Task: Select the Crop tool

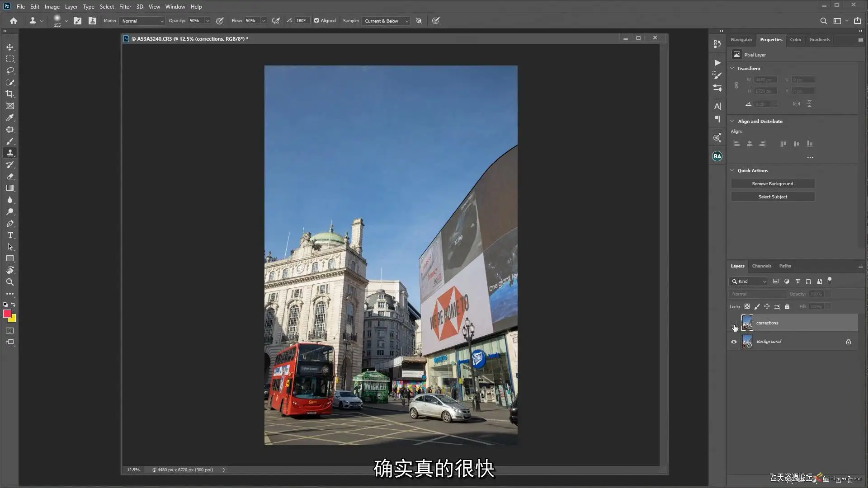Action: [x=10, y=94]
